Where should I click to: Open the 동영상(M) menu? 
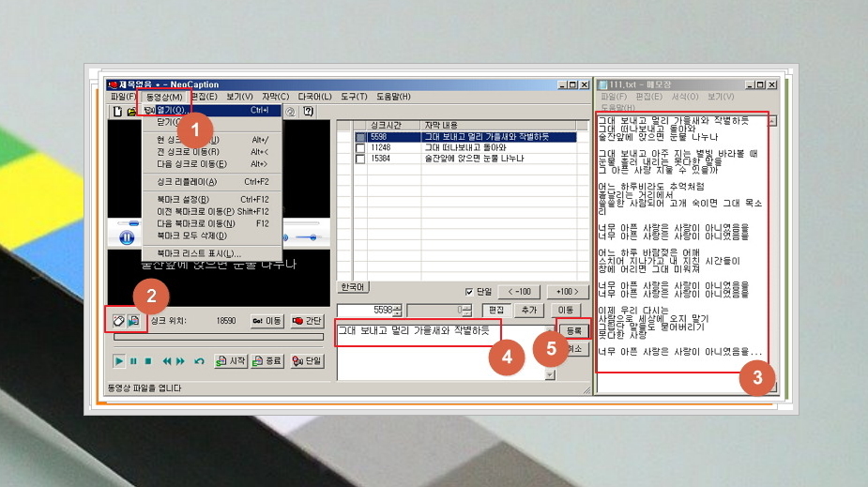(x=164, y=97)
